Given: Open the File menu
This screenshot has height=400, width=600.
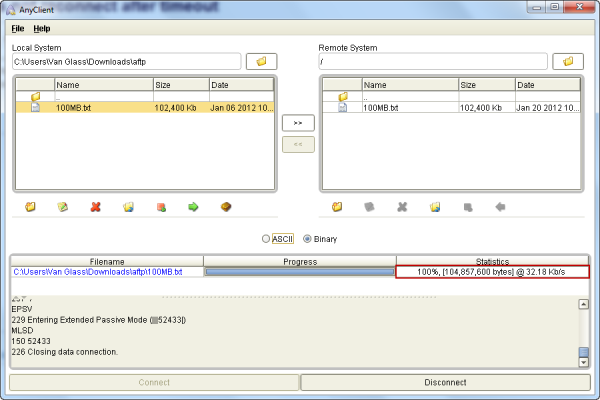Looking at the screenshot, I should tap(18, 28).
